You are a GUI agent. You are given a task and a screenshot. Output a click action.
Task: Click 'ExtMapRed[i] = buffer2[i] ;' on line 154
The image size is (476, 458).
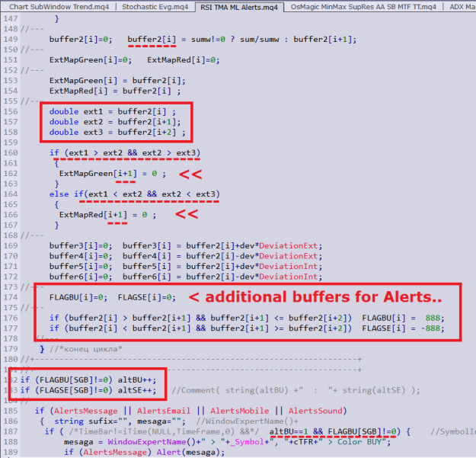click(x=115, y=91)
